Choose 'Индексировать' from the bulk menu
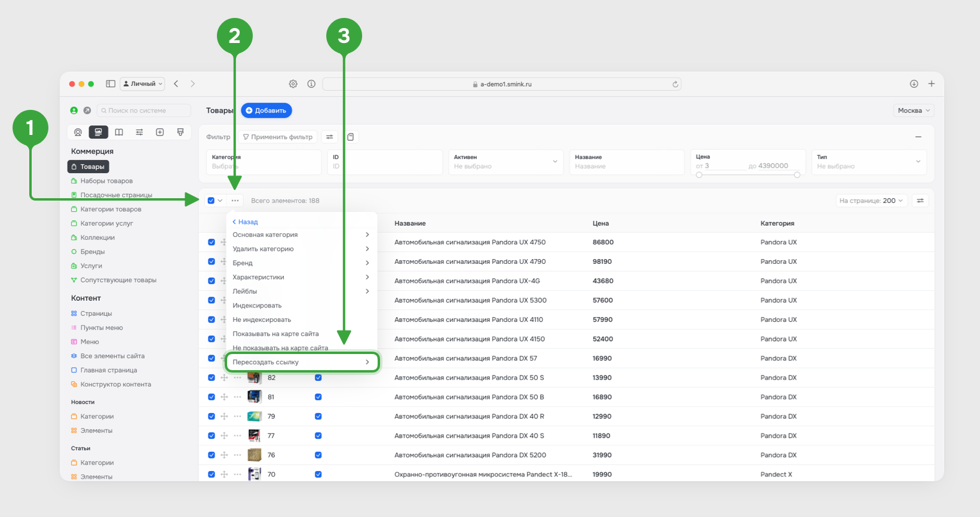The image size is (980, 517). pyautogui.click(x=257, y=306)
